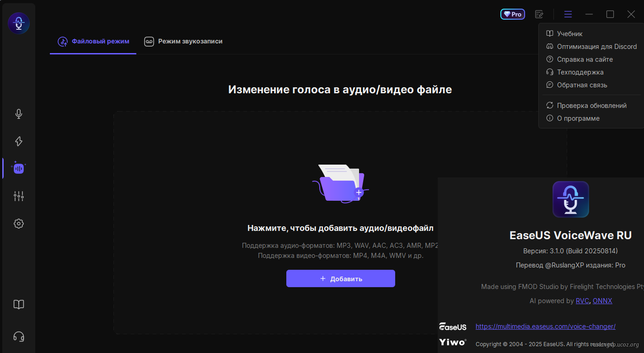Click the VoiceWave logo in the sidebar

[19, 23]
